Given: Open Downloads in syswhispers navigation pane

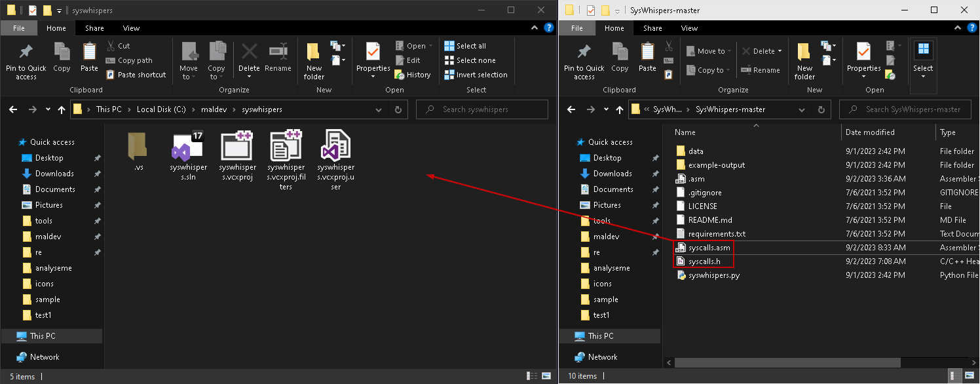Looking at the screenshot, I should click(54, 174).
